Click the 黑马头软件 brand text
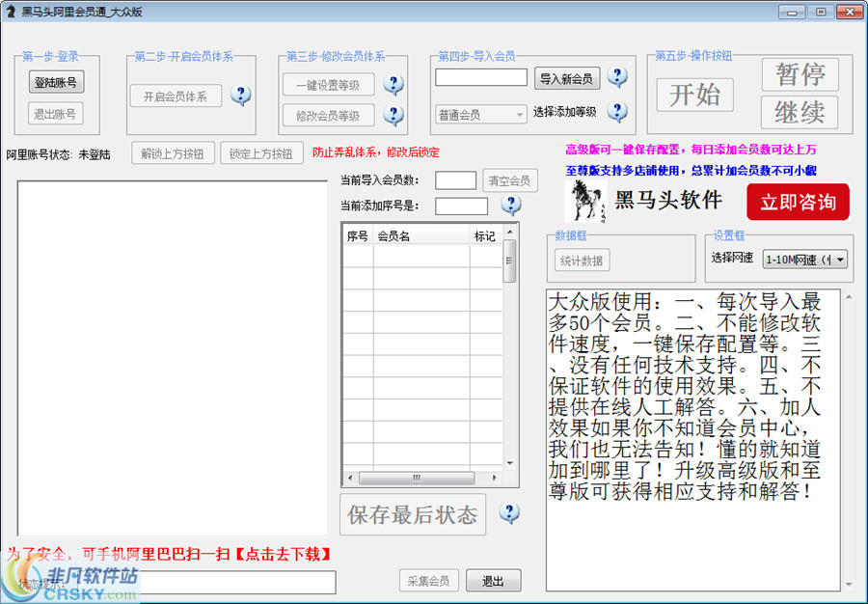This screenshot has width=868, height=604. point(668,200)
